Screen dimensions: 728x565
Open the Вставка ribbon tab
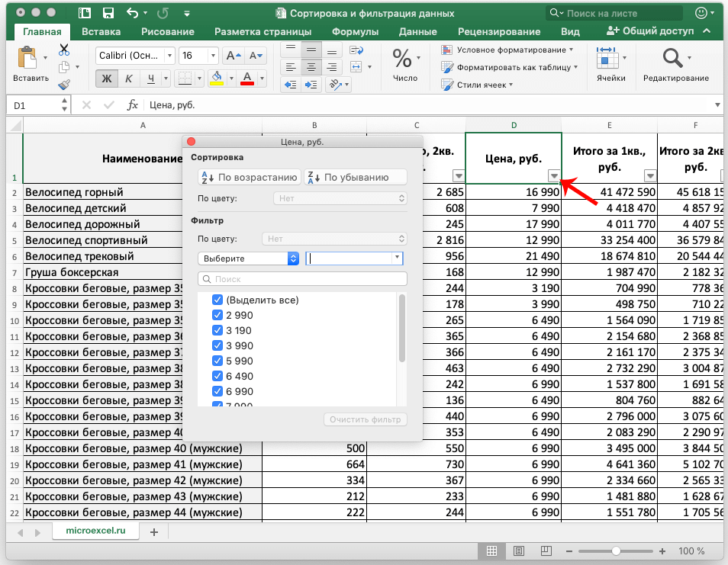pyautogui.click(x=101, y=31)
